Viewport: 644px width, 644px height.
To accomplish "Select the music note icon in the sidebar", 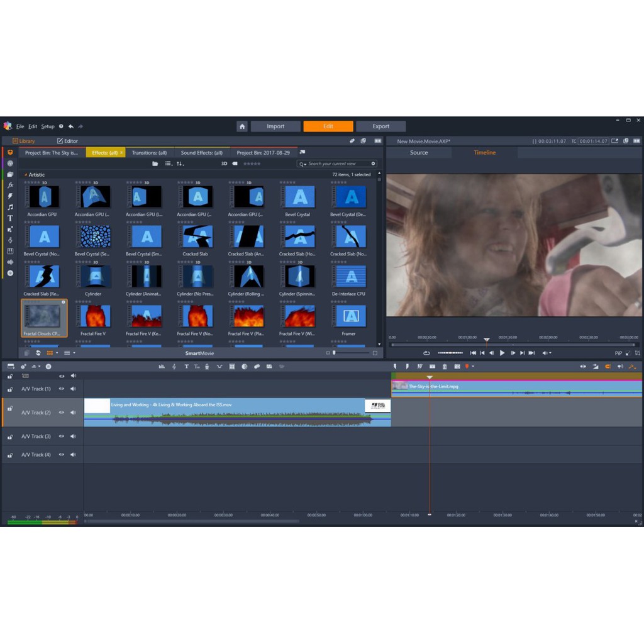I will [x=10, y=207].
